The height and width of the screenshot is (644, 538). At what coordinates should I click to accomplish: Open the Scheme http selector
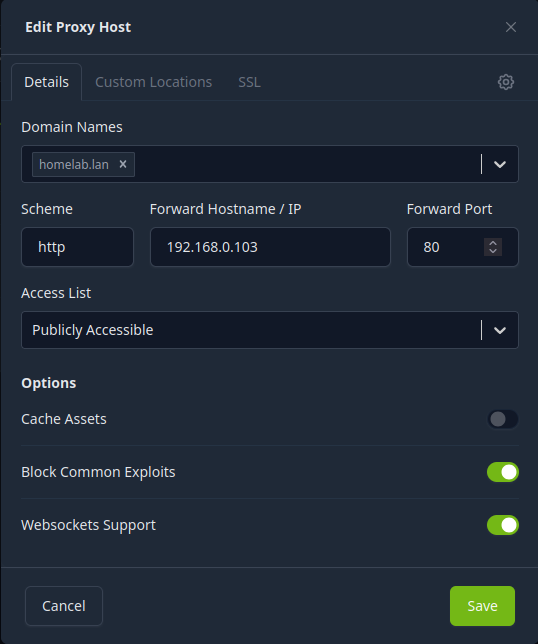77,247
